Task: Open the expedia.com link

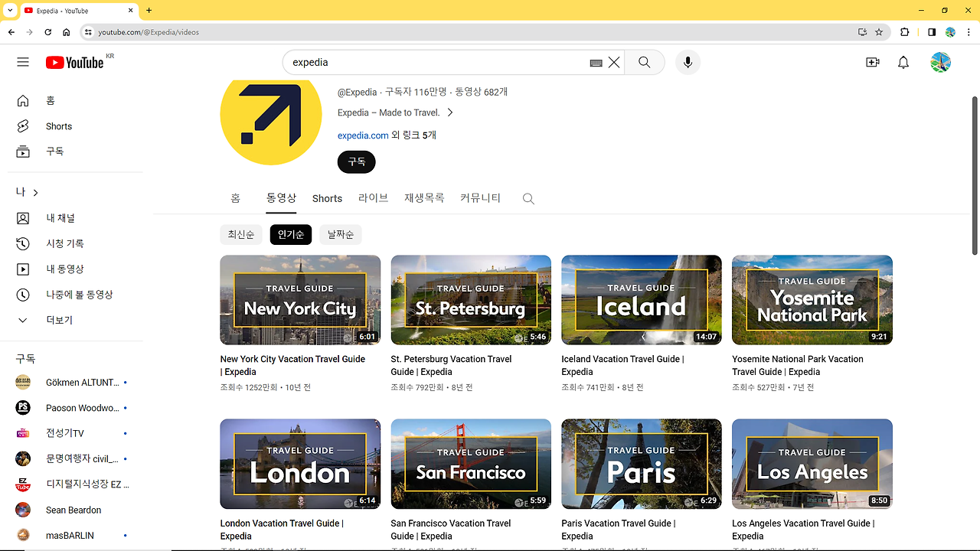Action: 363,135
